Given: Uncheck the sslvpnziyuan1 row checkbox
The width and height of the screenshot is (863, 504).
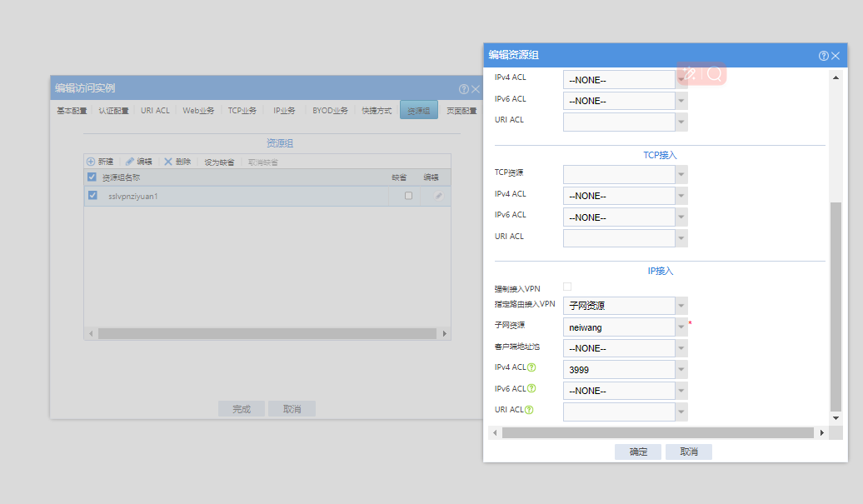Looking at the screenshot, I should pyautogui.click(x=92, y=195).
